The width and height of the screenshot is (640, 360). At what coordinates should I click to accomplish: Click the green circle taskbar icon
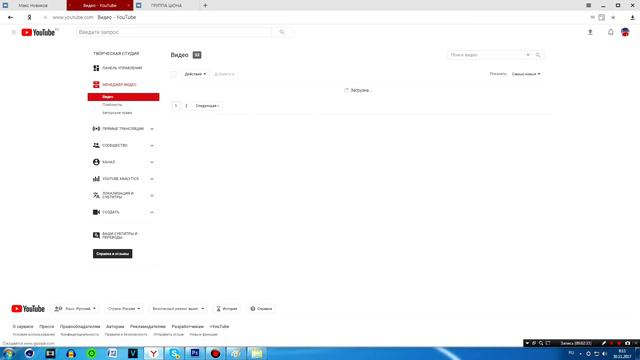[x=91, y=353]
